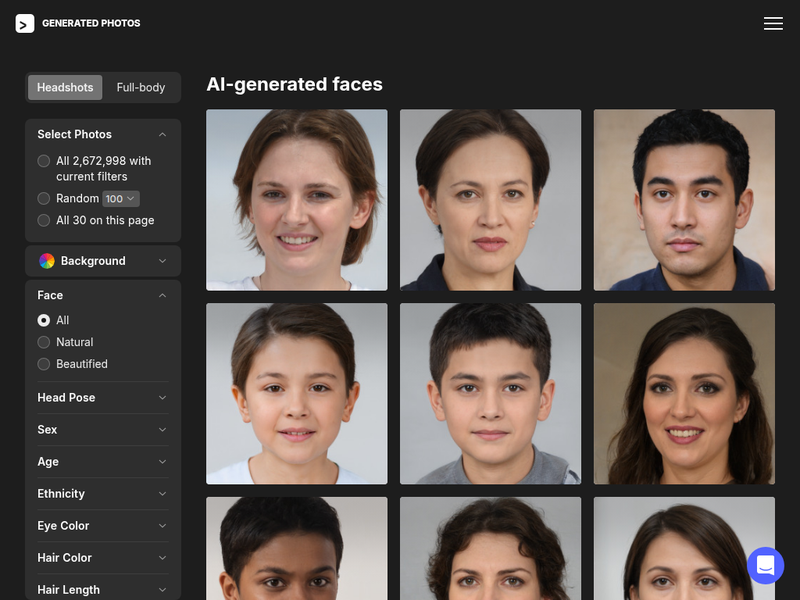The width and height of the screenshot is (800, 600).
Task: Open the Random count 100 dropdown
Action: click(x=121, y=198)
